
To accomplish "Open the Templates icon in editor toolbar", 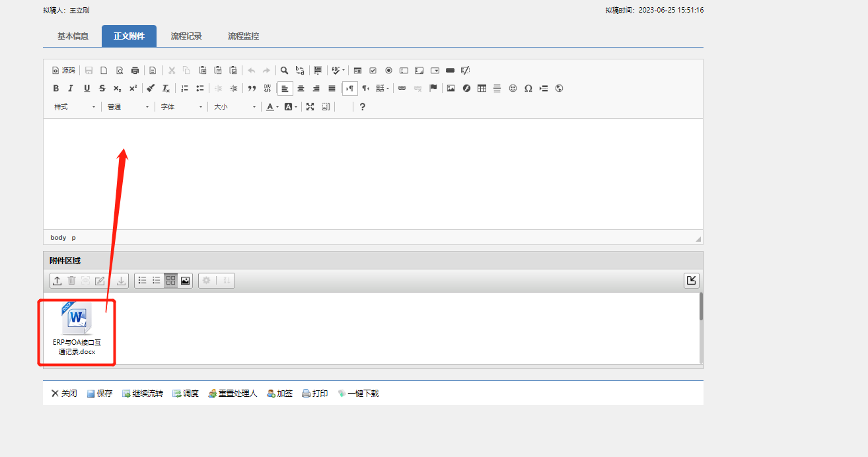I will (153, 70).
